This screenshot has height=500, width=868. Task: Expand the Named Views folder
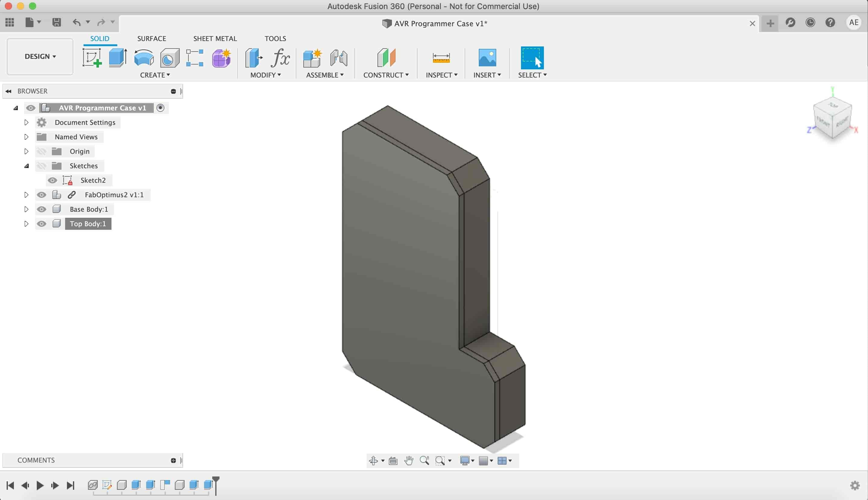[26, 137]
